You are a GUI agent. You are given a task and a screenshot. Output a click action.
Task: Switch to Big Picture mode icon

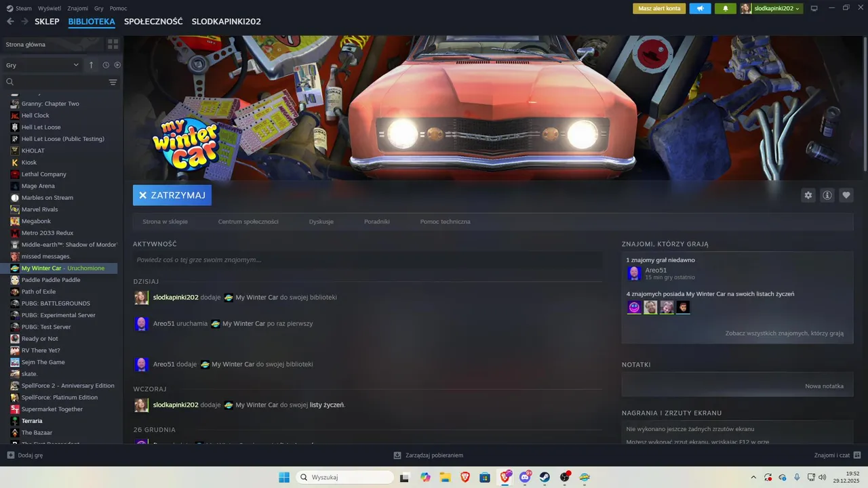pos(814,8)
